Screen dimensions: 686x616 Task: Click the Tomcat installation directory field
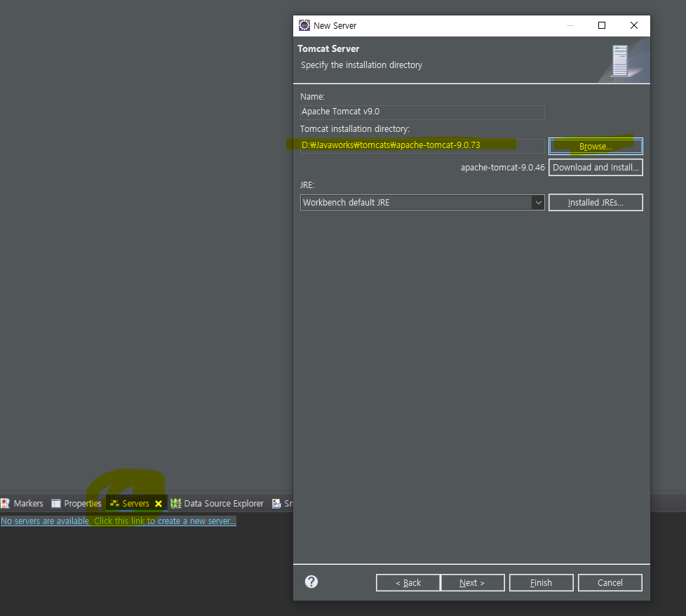click(x=422, y=146)
